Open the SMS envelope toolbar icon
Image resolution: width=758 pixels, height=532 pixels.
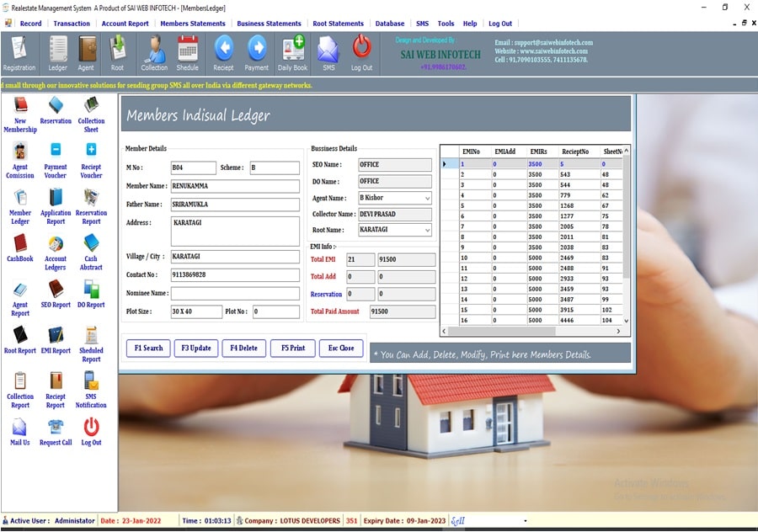coord(328,52)
